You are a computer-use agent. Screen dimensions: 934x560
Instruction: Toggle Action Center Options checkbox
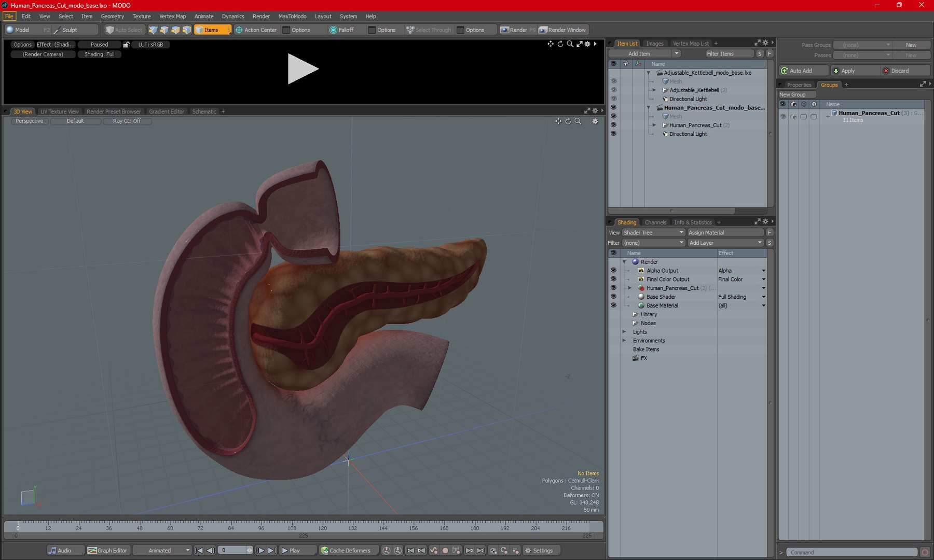[x=286, y=30]
